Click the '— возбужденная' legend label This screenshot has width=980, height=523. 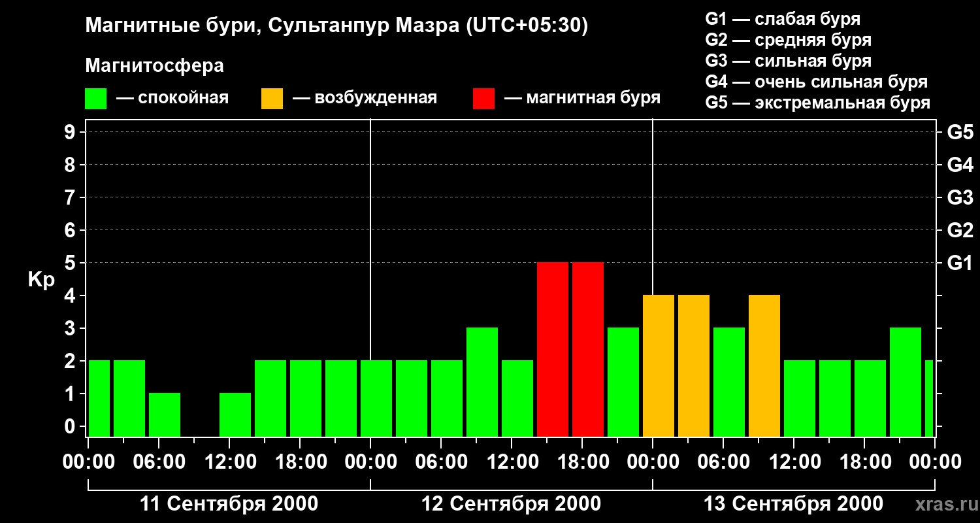pos(365,99)
